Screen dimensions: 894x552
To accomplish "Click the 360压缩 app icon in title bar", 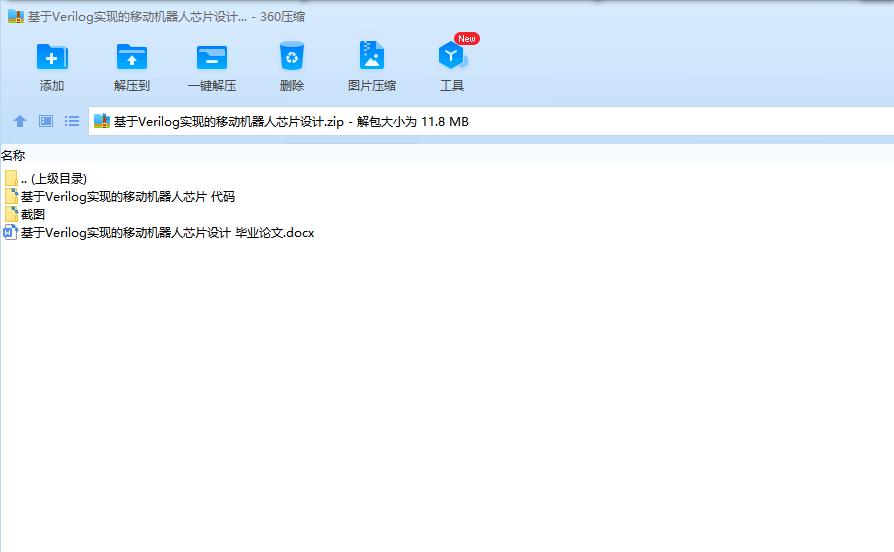I will (16, 17).
